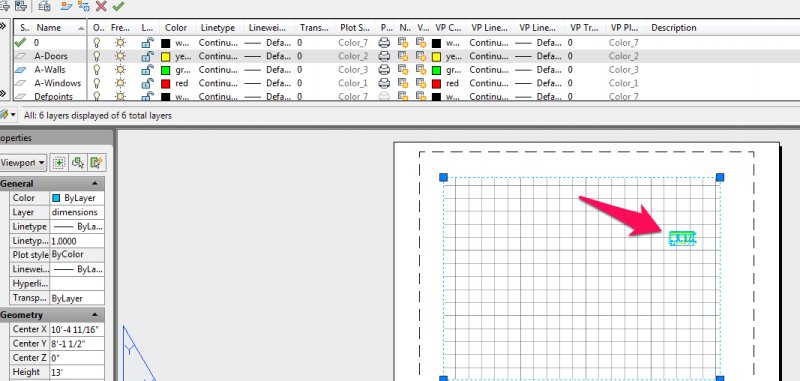The image size is (800, 381).
Task: Click the New Layer icon in toolbar
Action: 66,6
